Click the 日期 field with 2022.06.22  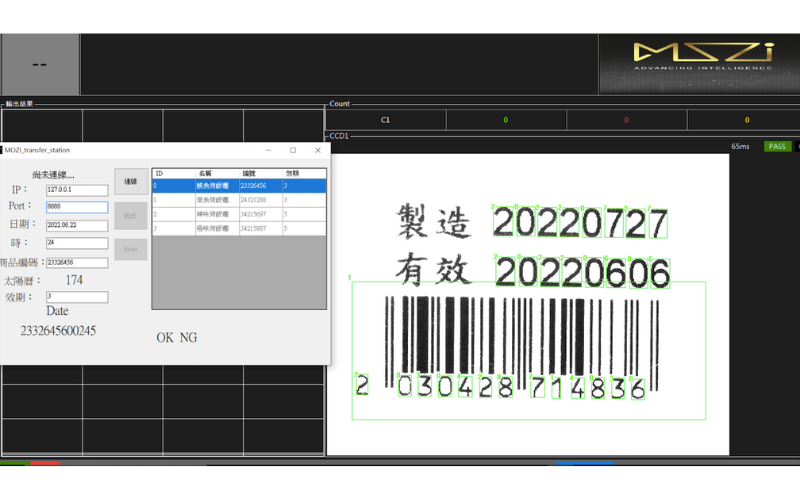click(77, 225)
